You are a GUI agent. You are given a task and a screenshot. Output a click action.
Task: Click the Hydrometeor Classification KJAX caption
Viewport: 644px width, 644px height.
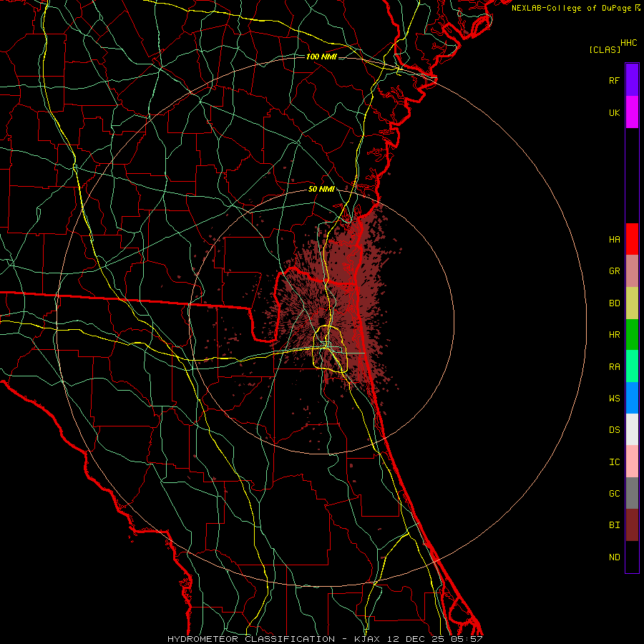325,639
